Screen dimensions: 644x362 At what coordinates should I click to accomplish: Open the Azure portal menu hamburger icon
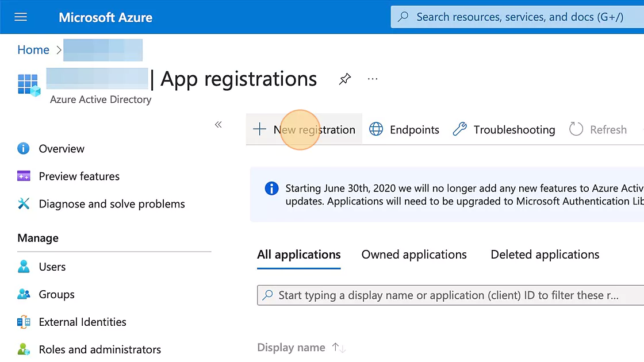coord(20,17)
